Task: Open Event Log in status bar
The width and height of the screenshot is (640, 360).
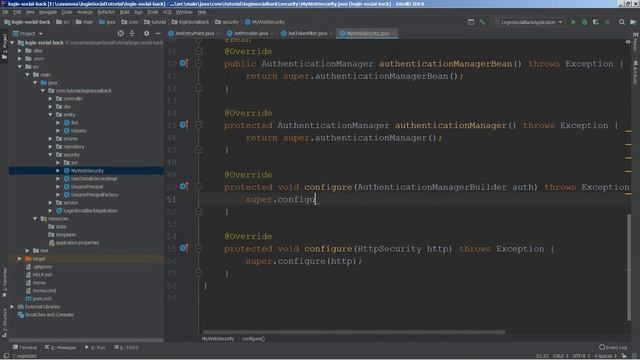Action: point(613,347)
